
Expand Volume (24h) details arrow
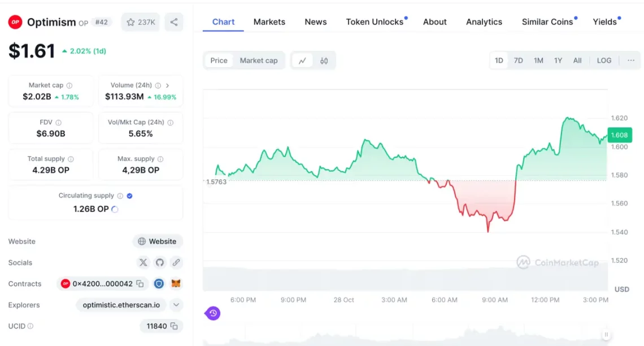tap(167, 85)
